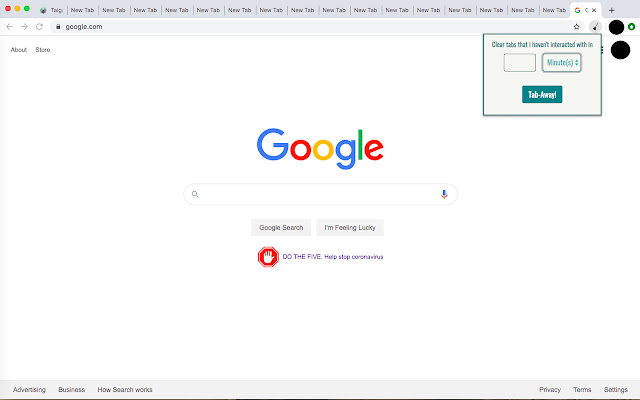Open a new tab with the plus button
The height and width of the screenshot is (400, 640).
(x=611, y=10)
